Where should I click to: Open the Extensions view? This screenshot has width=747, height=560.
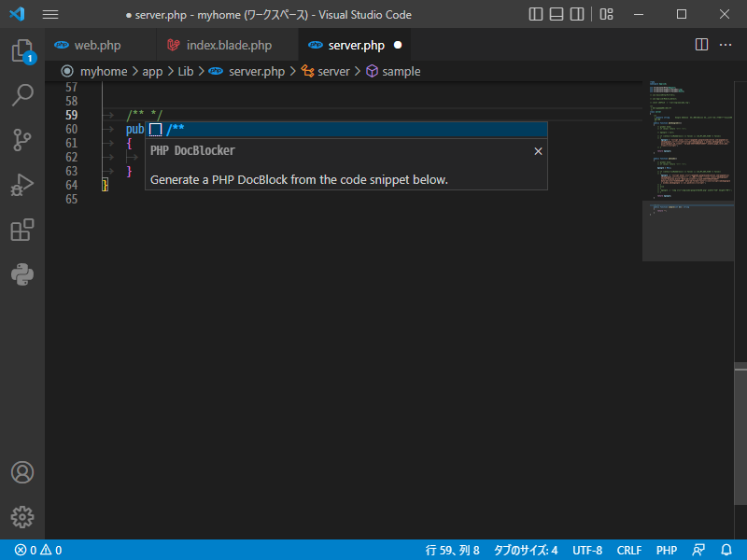tap(22, 231)
